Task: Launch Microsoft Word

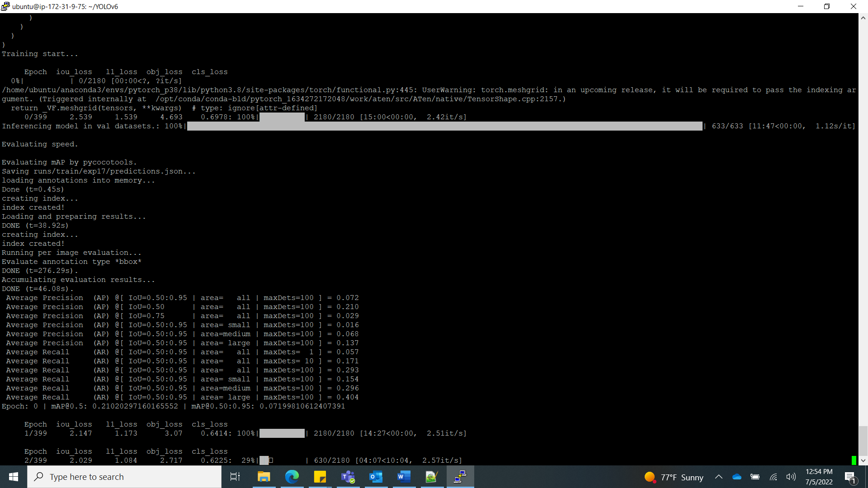Action: 404,477
